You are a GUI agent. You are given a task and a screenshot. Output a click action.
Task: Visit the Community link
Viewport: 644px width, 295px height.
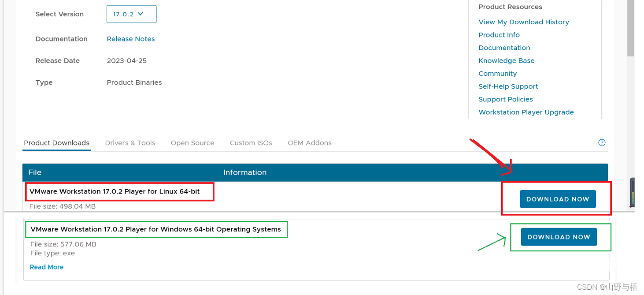pos(498,74)
